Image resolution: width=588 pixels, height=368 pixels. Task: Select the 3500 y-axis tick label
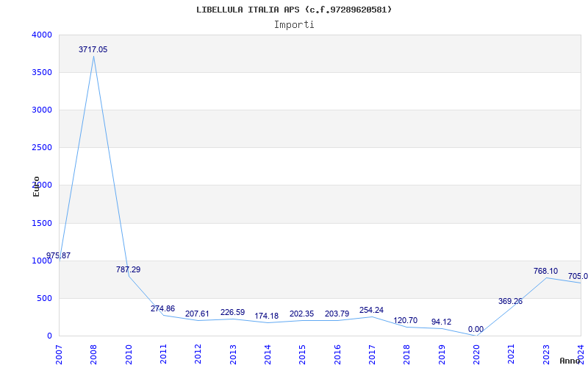pyautogui.click(x=42, y=72)
